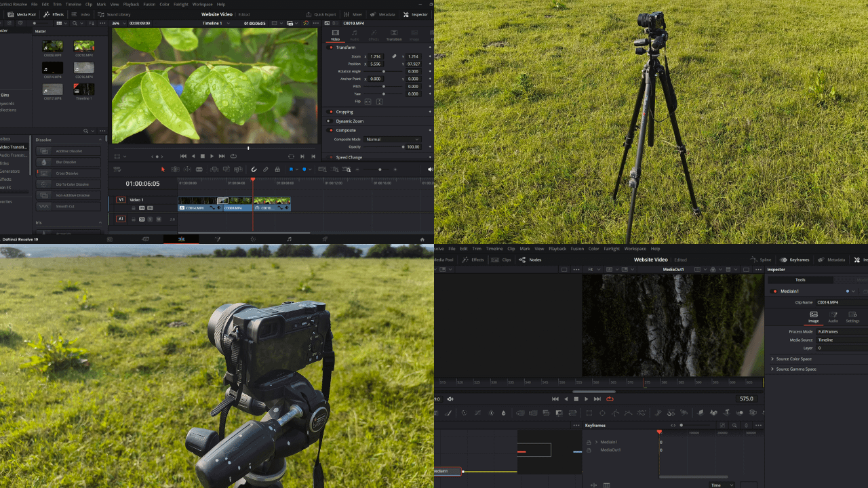Toggle the Keyframes panel button in Fusion
Viewport: 868px width, 488px height.
[x=795, y=260]
